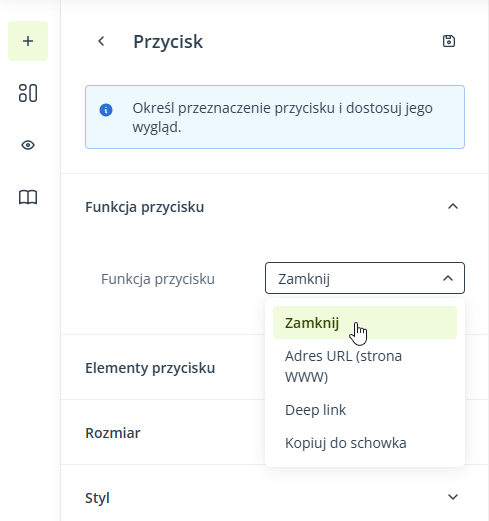
Task: Close the Zamknij dropdown field
Action: pos(365,278)
